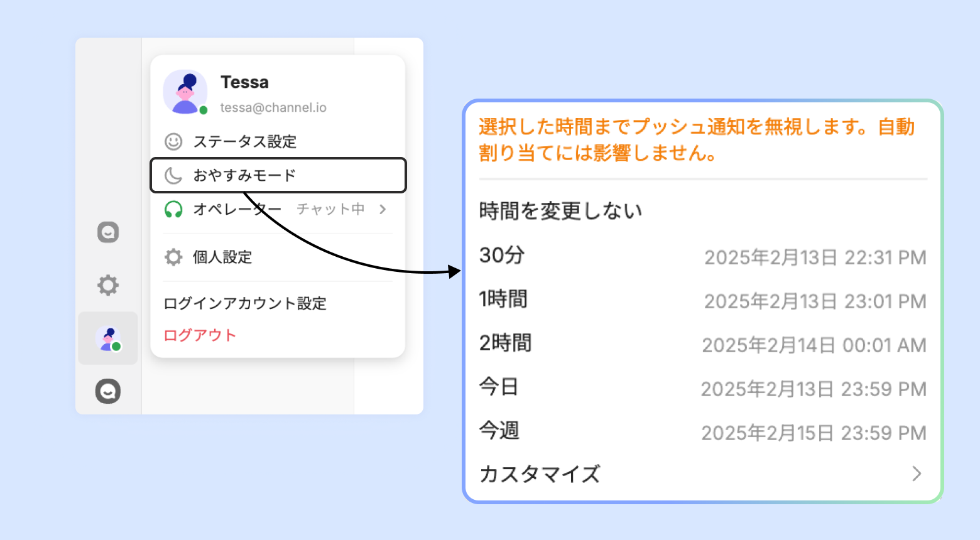This screenshot has width=980, height=540.
Task: Click Tessa's large profile avatar
Action: pyautogui.click(x=185, y=92)
